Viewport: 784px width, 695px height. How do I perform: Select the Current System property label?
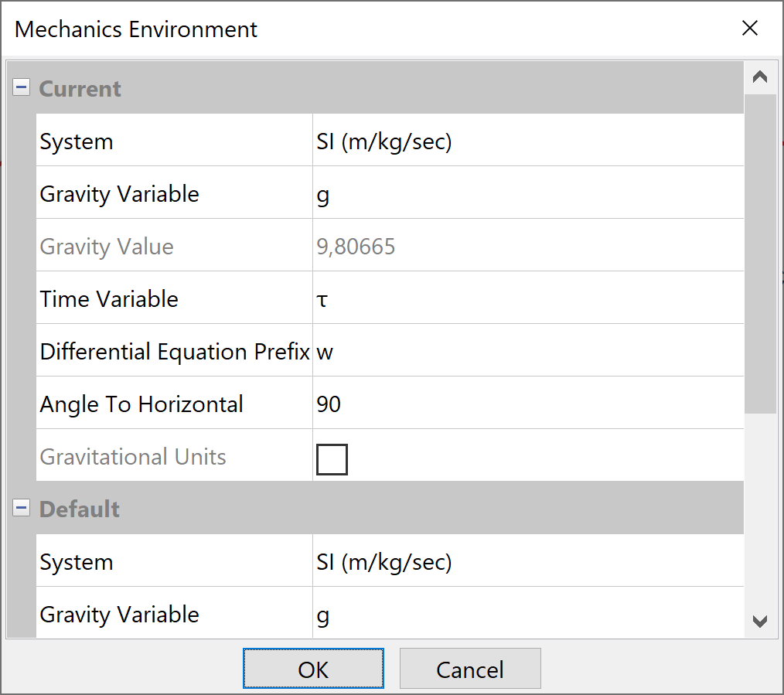pyautogui.click(x=77, y=141)
